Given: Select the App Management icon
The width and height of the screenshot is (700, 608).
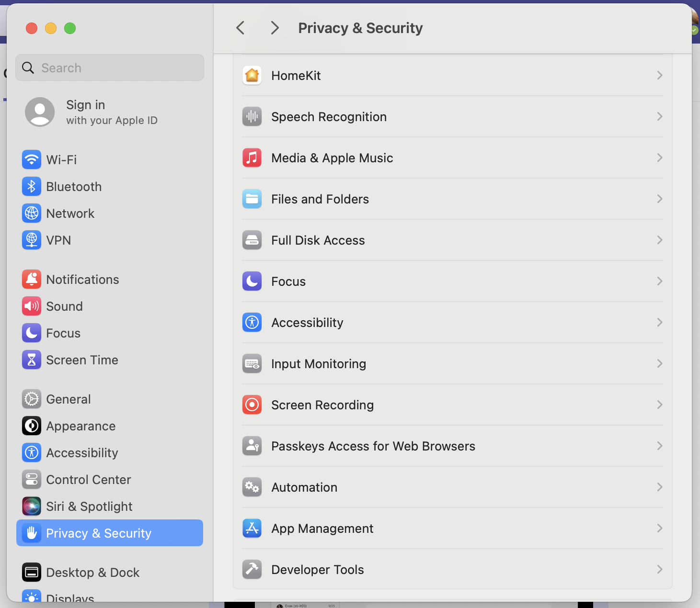Looking at the screenshot, I should (252, 529).
